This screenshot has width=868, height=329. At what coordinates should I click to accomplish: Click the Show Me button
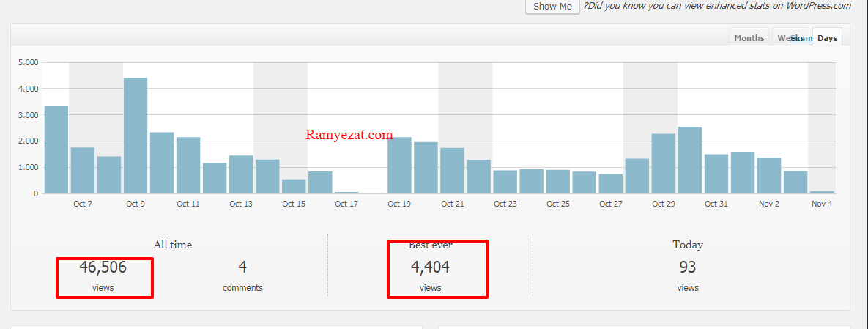tap(552, 7)
